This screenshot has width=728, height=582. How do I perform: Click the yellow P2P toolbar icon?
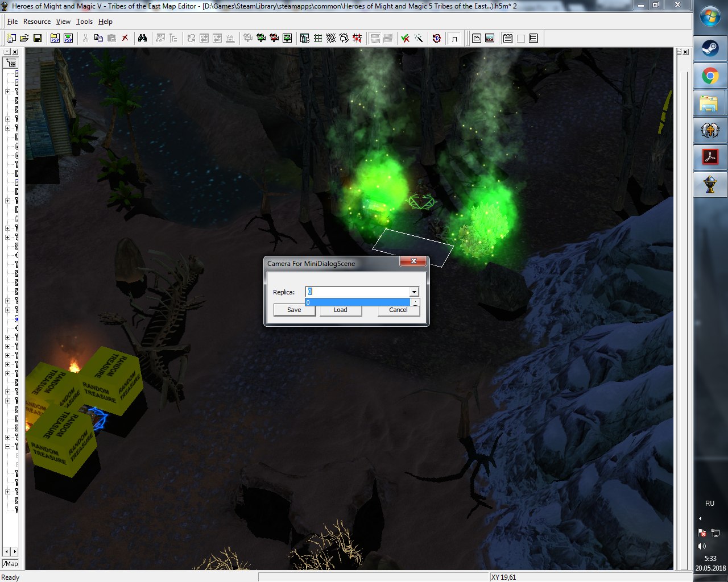[55, 38]
